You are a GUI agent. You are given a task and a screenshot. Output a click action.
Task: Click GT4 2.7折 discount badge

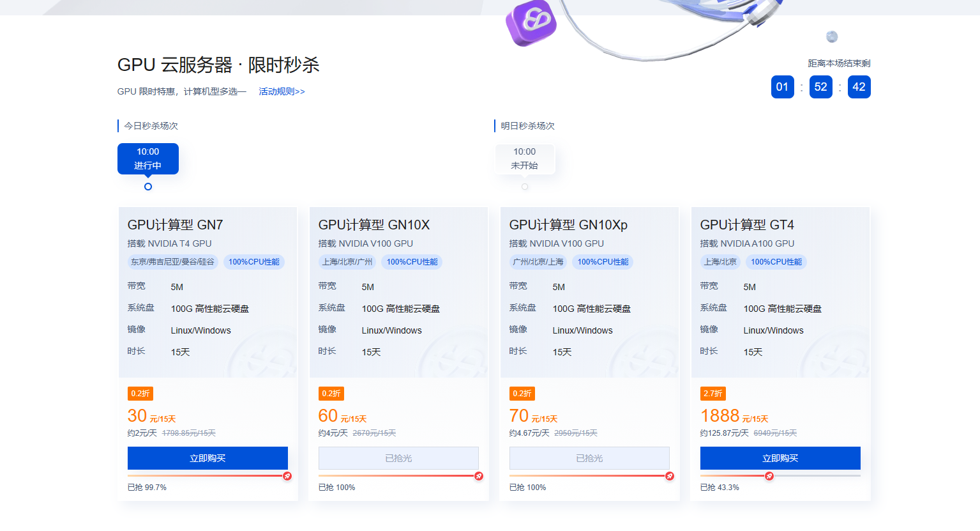pos(713,394)
